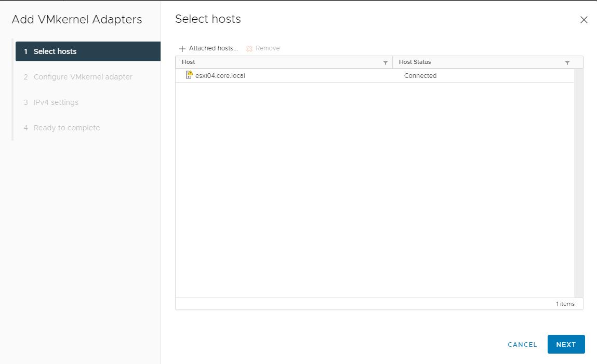Image resolution: width=597 pixels, height=364 pixels.
Task: Click the Attached hosts... label
Action: tap(214, 48)
